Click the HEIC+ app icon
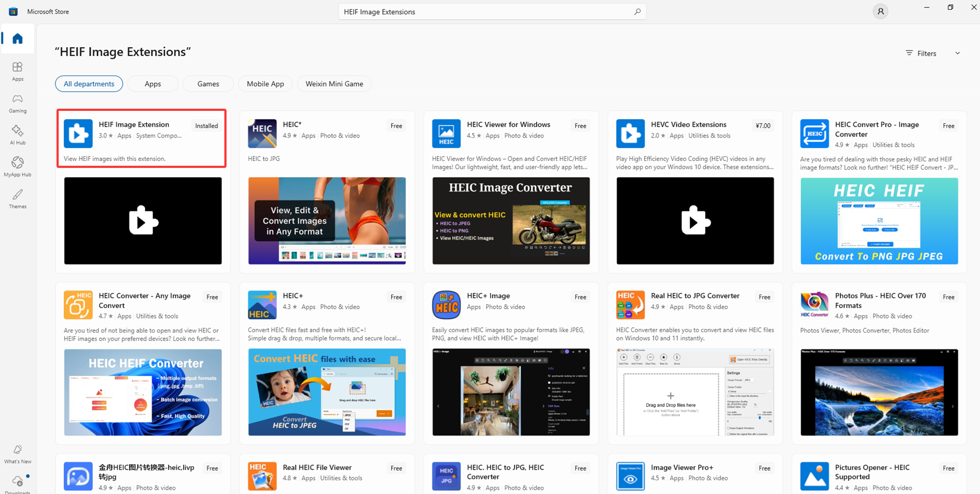This screenshot has height=494, width=980. coord(262,305)
